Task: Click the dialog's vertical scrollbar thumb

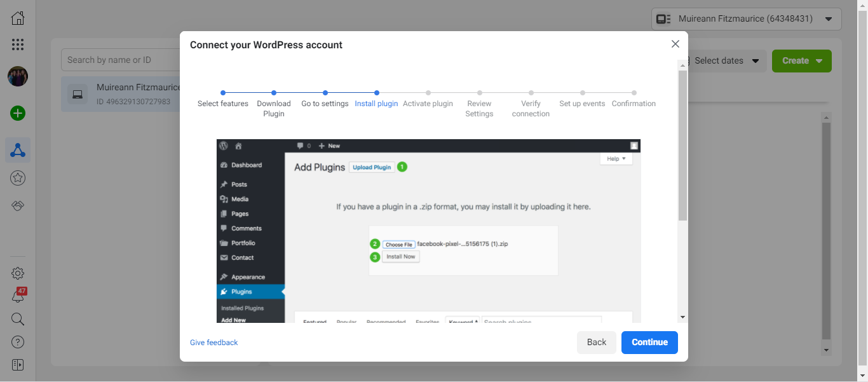Action: point(682,146)
